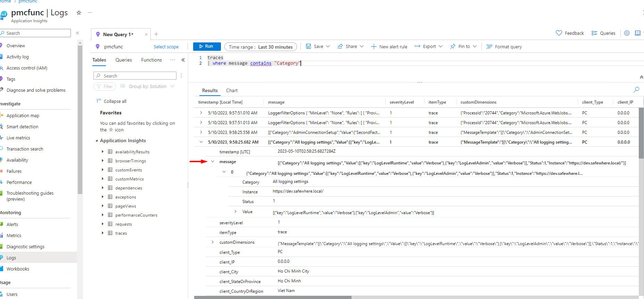644x299 pixels.
Task: Collapse the message field
Action: (213, 161)
